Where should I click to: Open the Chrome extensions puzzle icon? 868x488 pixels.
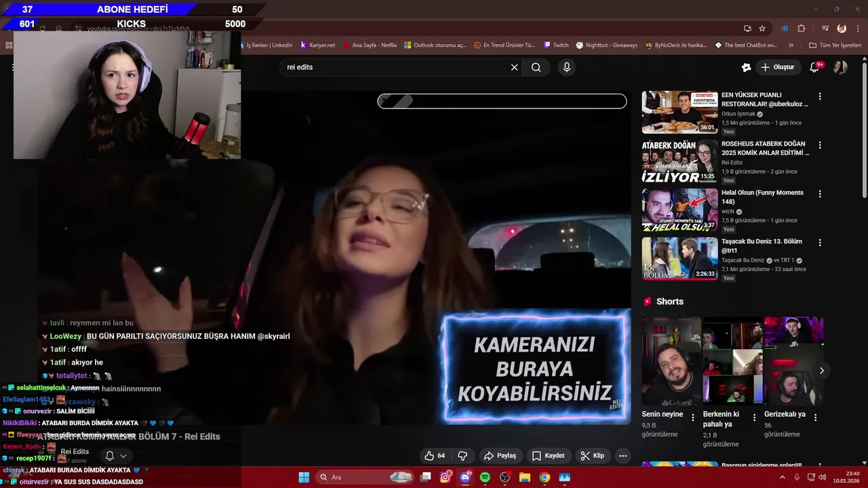[x=802, y=28]
